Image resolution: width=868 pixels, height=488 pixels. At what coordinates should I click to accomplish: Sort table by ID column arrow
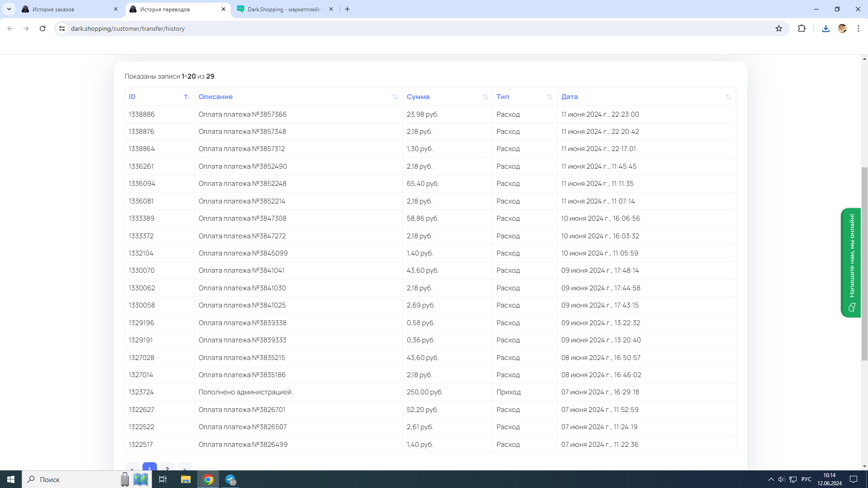(x=186, y=97)
